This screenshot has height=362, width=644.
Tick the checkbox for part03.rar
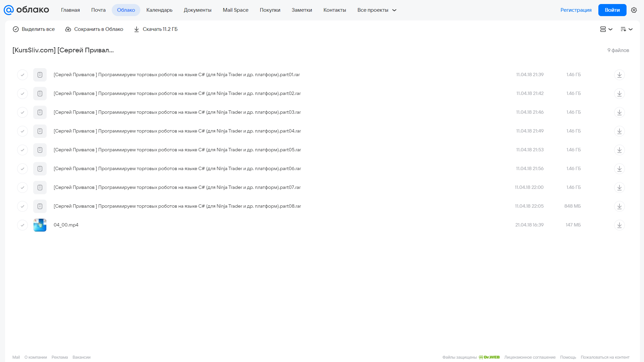point(22,112)
